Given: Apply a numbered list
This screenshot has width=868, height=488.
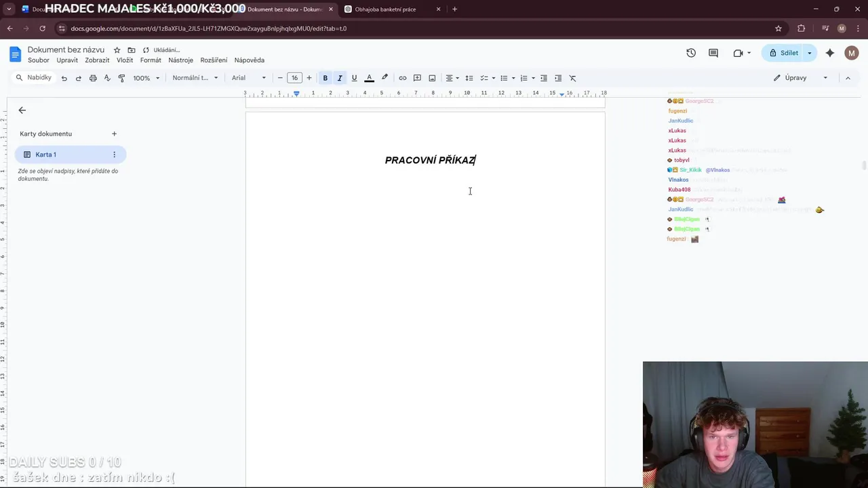Looking at the screenshot, I should 524,78.
